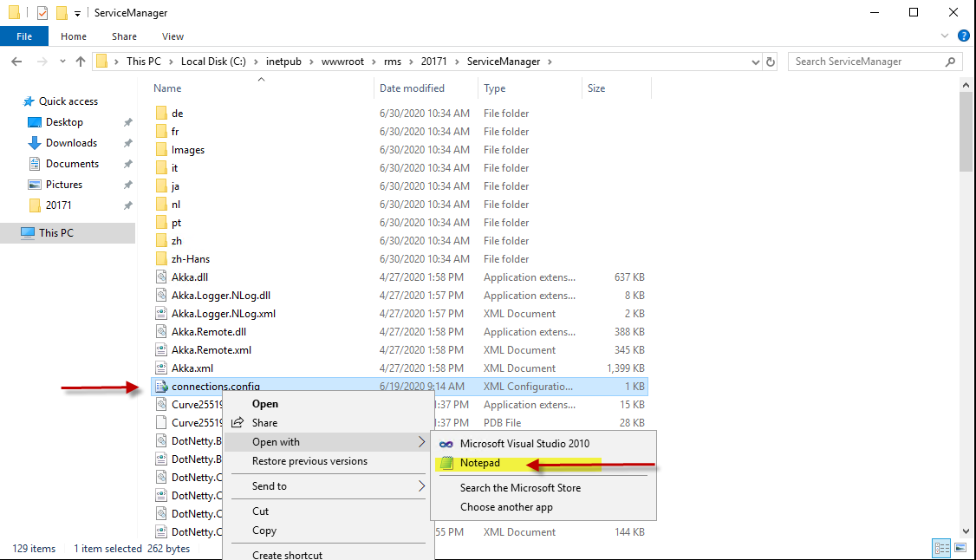
Task: Select the Akka.Logger.NLog.xml file icon
Action: (x=161, y=314)
